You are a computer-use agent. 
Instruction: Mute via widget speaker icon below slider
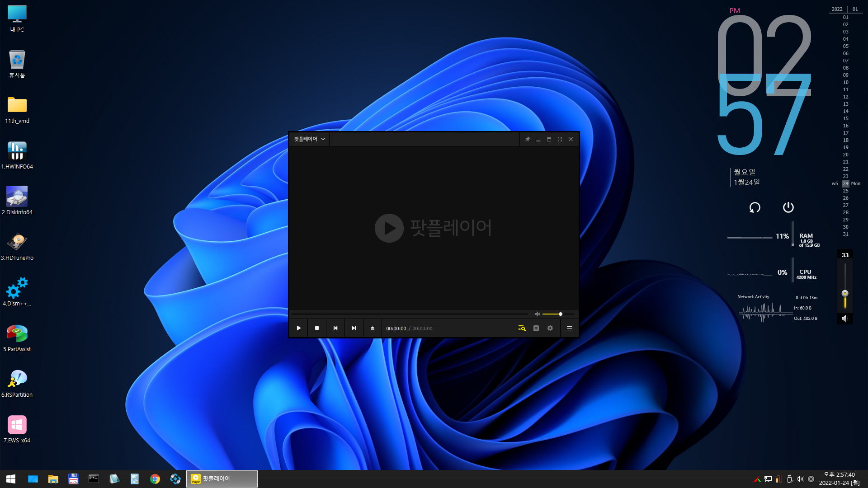[x=844, y=319]
